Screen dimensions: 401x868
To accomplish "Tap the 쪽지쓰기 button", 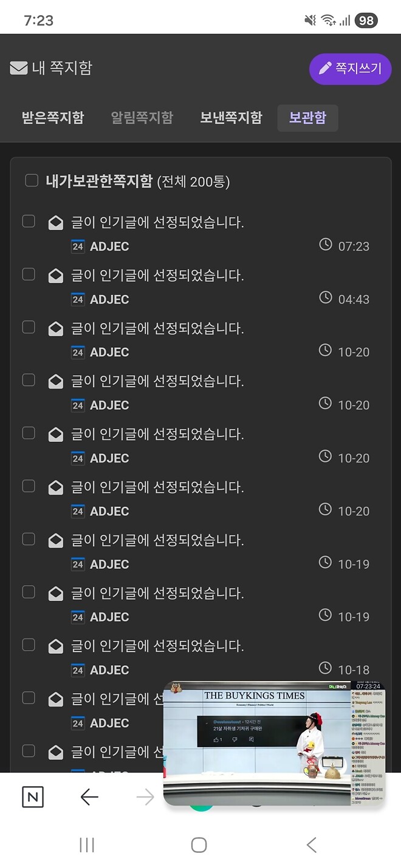I will (x=350, y=69).
